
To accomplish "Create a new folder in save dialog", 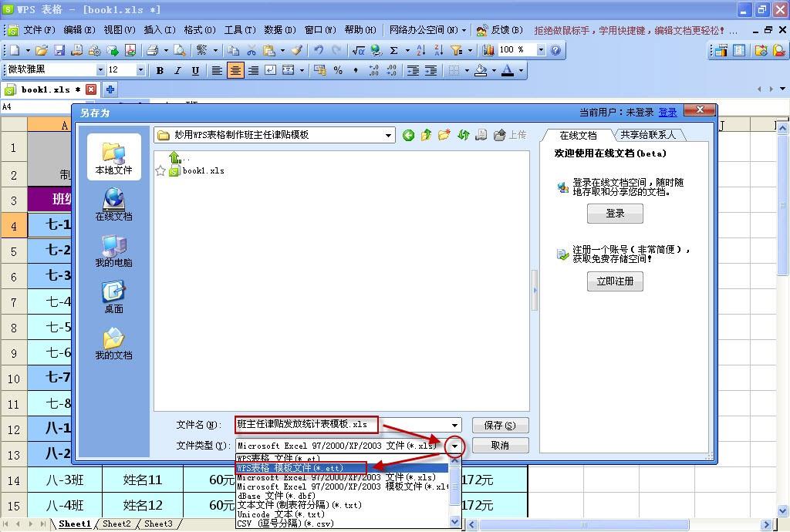I will [444, 135].
